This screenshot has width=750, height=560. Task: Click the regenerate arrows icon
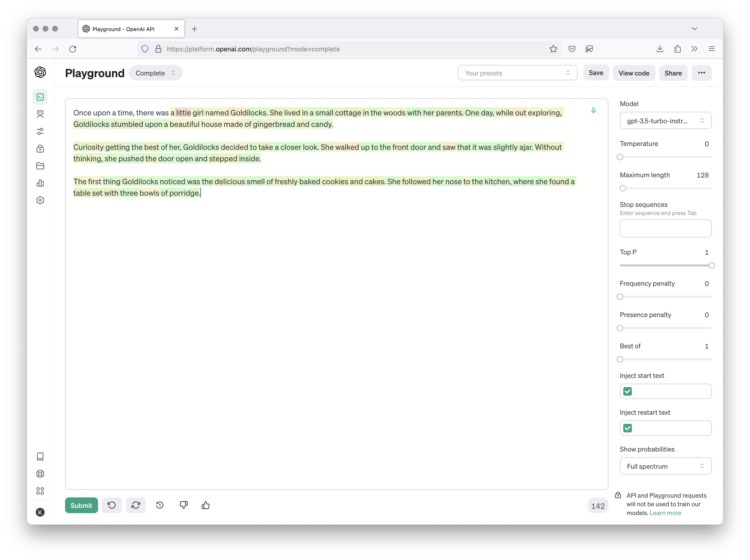136,505
